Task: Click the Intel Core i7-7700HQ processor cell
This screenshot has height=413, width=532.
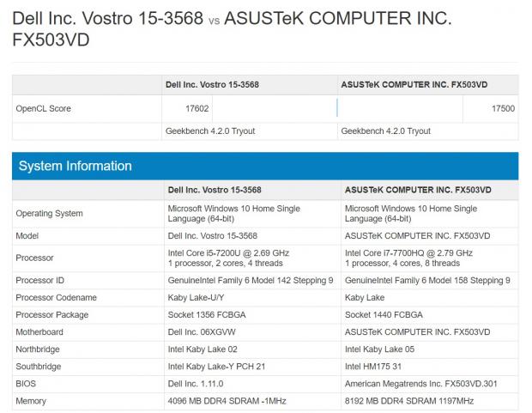Action: [x=408, y=258]
